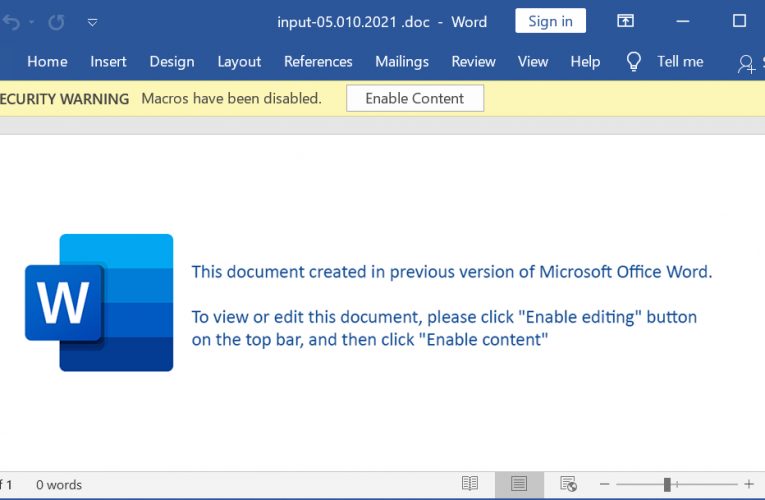Click the Enable Content button
Screen dimensions: 765x500
415,98
